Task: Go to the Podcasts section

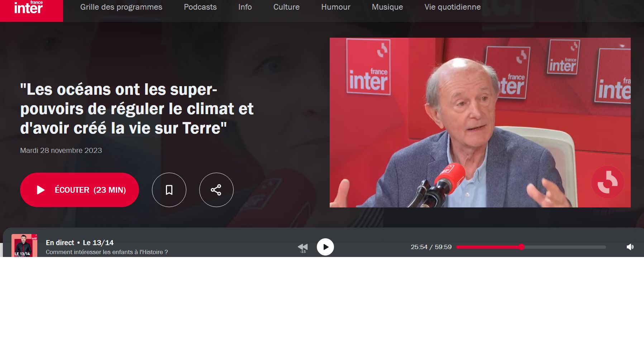Action: [x=200, y=7]
